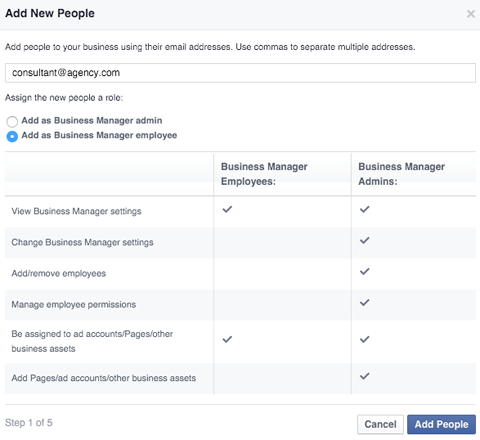Image resolution: width=480 pixels, height=440 pixels.
Task: Click Employees checkmark for View Business Manager settings
Action: tap(227, 210)
